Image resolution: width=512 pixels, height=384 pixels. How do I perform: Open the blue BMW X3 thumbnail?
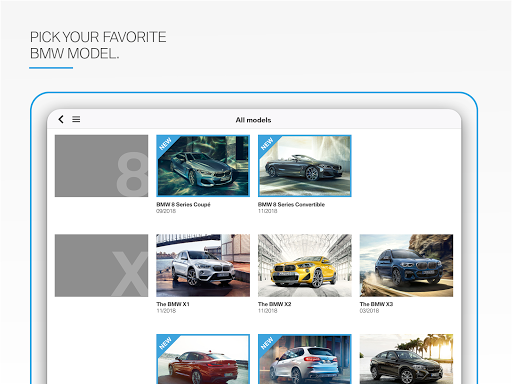(x=406, y=265)
